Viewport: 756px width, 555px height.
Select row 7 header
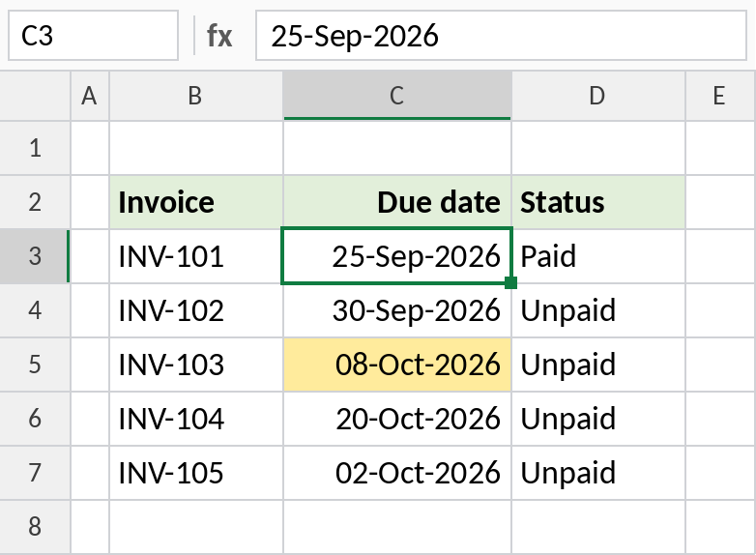35,472
